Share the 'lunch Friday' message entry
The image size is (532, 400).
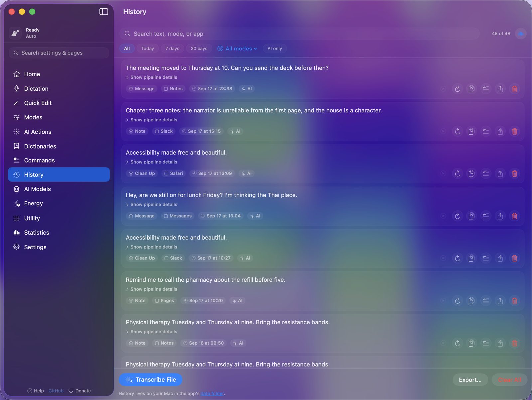[500, 216]
